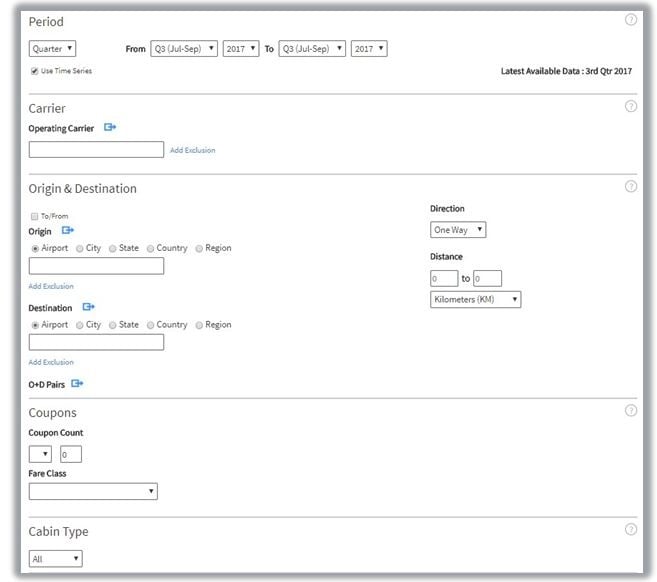Select Country radio button under Destination
This screenshot has height=582, width=657.
[151, 325]
